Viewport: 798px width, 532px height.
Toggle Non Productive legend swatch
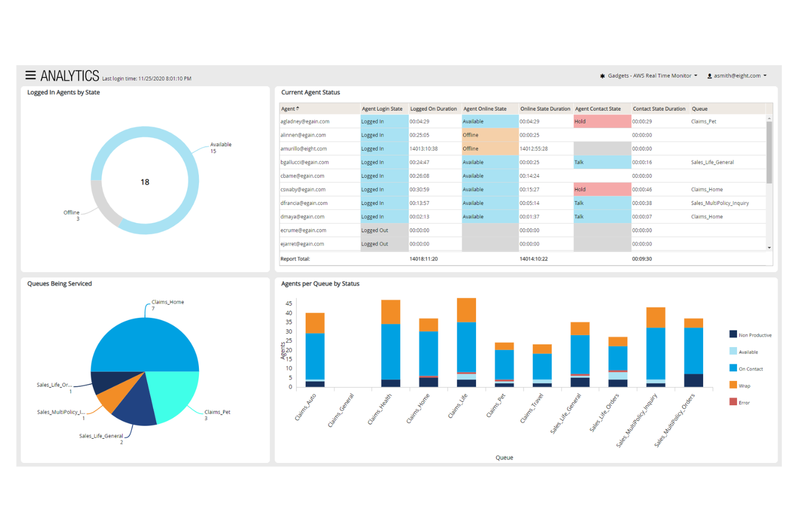pos(733,334)
